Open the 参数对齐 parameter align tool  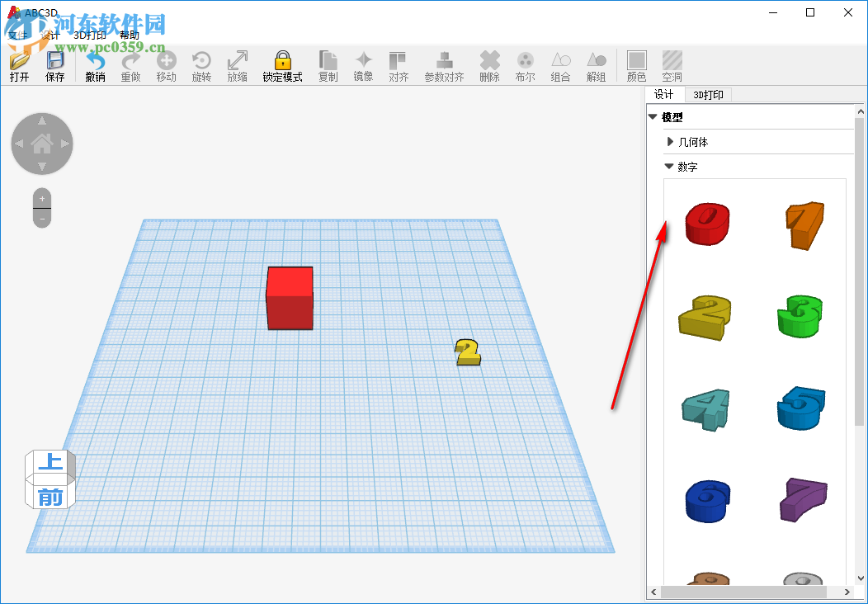444,67
